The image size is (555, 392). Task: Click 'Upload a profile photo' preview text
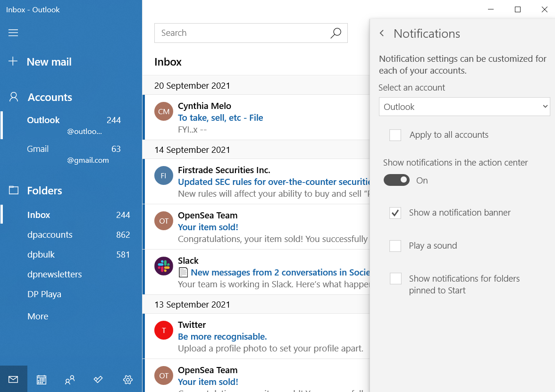pyautogui.click(x=270, y=348)
